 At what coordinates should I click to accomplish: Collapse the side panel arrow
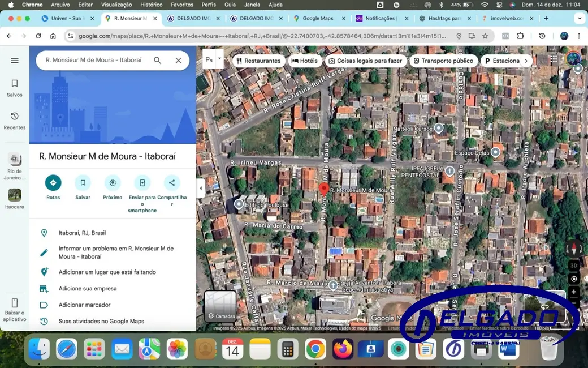[x=201, y=189]
